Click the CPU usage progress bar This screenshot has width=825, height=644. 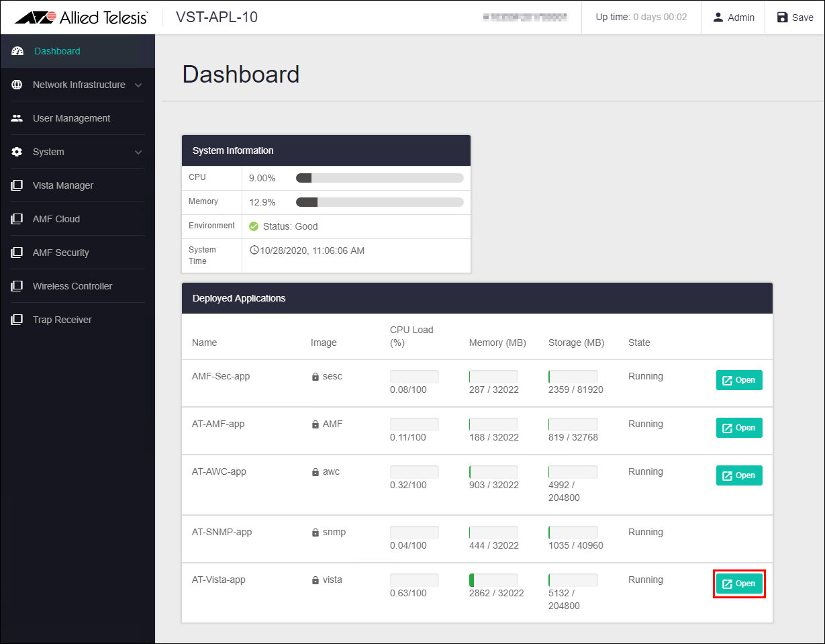379,178
